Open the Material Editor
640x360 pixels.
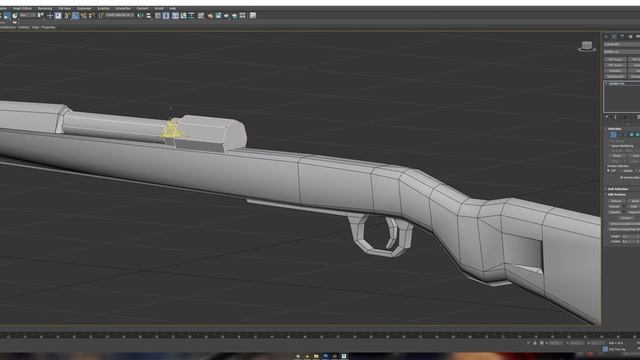[x=201, y=16]
